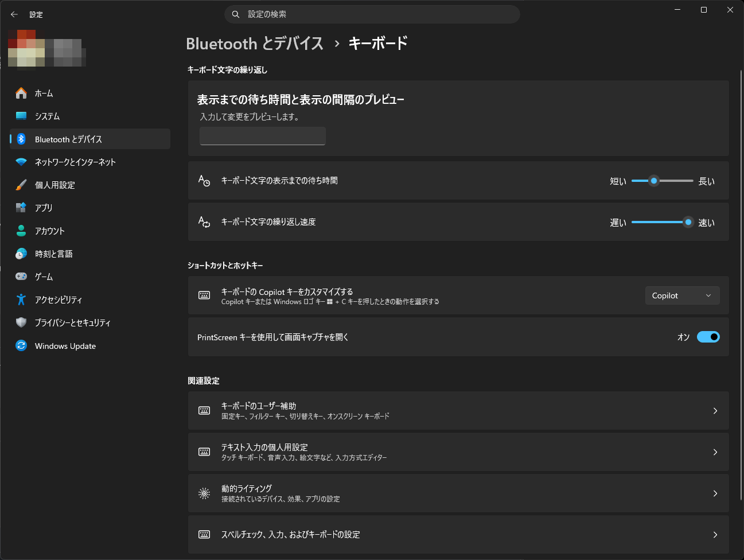The height and width of the screenshot is (560, 744).
Task: Expand キーボードのユーザー補助 via its chevron
Action: coord(715,411)
